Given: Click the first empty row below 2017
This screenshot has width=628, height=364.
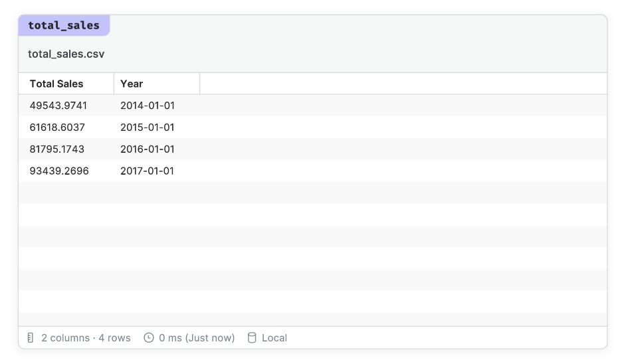Looking at the screenshot, I should [313, 193].
